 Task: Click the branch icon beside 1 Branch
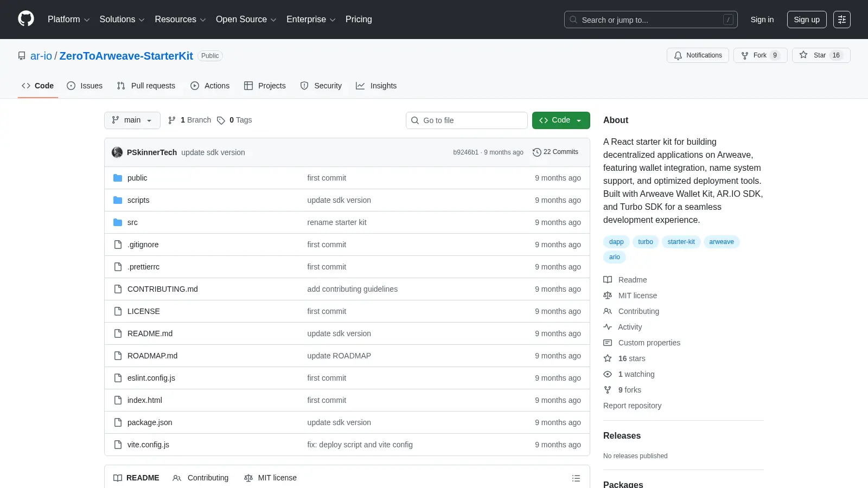(x=172, y=120)
